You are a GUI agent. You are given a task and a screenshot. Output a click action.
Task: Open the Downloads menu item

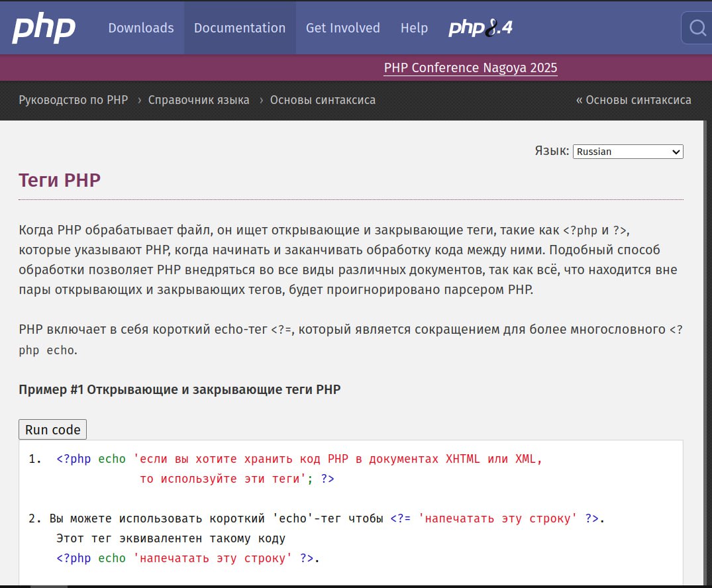140,28
